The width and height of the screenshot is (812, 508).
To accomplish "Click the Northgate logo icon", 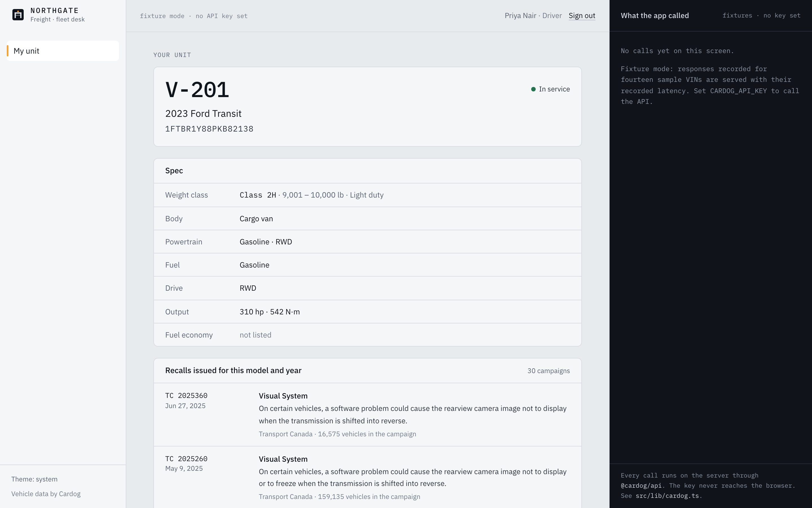I will pos(18,15).
